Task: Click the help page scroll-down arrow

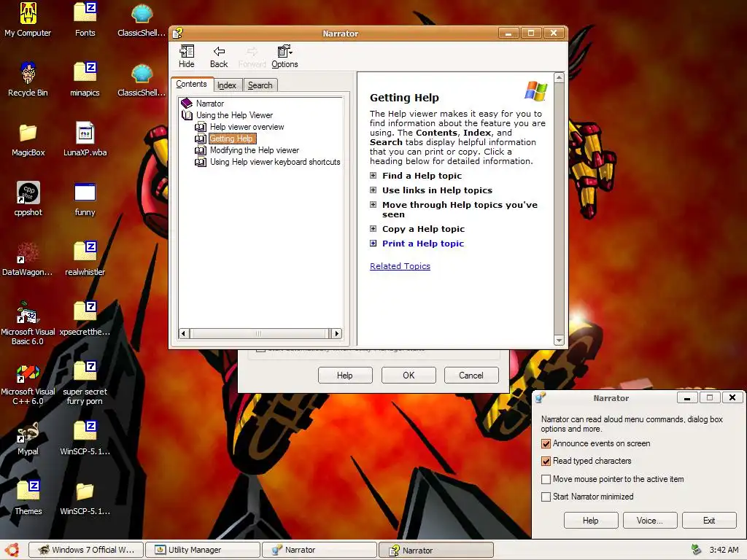Action: [x=559, y=341]
